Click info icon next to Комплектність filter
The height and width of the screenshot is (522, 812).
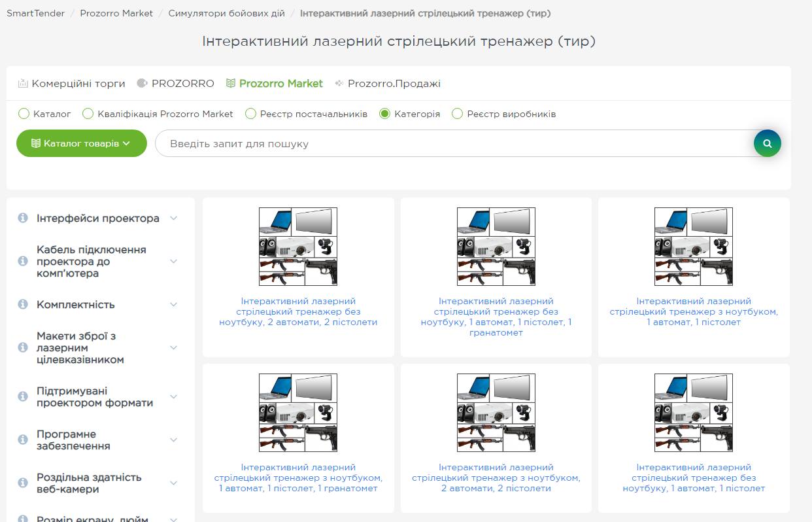point(23,304)
